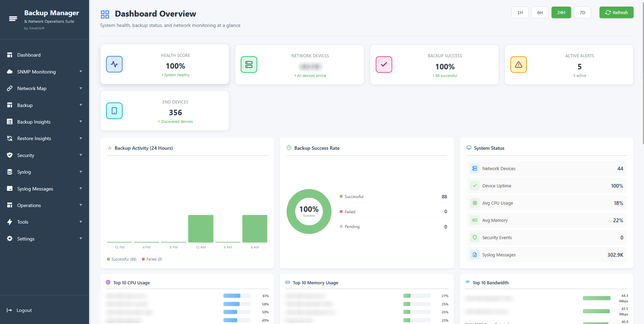Click the 44.3 Mbps bandwidth bar
Viewport: 644px width, 324px height.
[x=597, y=298]
